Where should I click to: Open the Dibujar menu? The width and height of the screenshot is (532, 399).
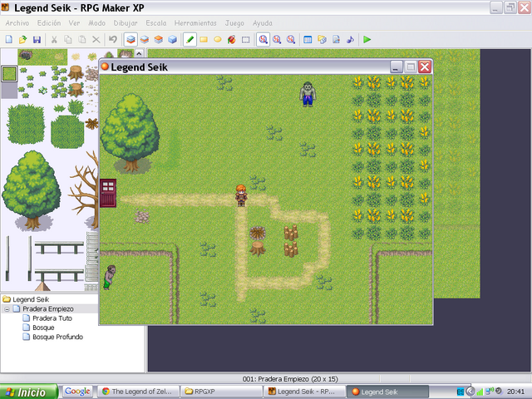point(126,23)
